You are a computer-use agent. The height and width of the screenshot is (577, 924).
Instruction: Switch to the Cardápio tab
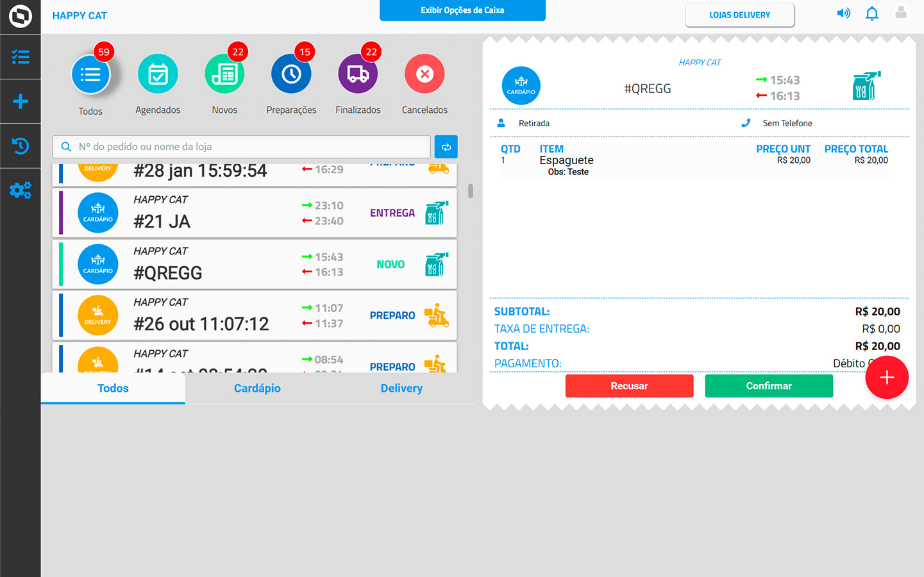pos(257,389)
